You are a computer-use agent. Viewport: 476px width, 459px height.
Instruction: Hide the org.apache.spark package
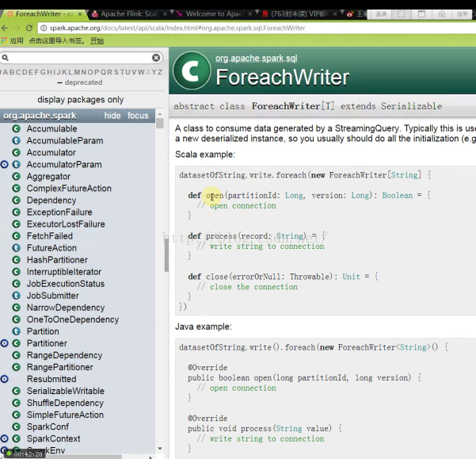tap(112, 116)
